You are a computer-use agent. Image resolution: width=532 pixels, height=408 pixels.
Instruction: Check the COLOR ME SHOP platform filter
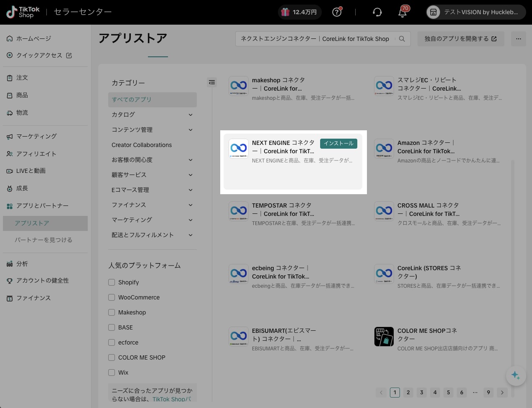point(112,357)
